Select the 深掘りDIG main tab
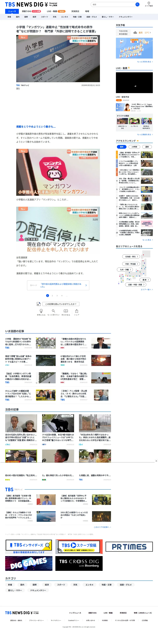The width and height of the screenshot is (158, 644). click(x=31, y=11)
